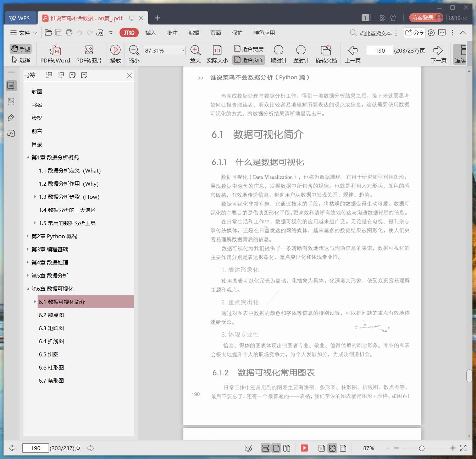Click the undo arrow icon

tap(79, 33)
